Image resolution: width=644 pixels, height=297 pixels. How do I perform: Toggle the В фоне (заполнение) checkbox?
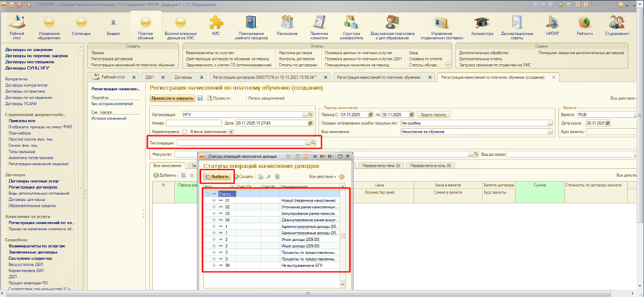pos(231,132)
